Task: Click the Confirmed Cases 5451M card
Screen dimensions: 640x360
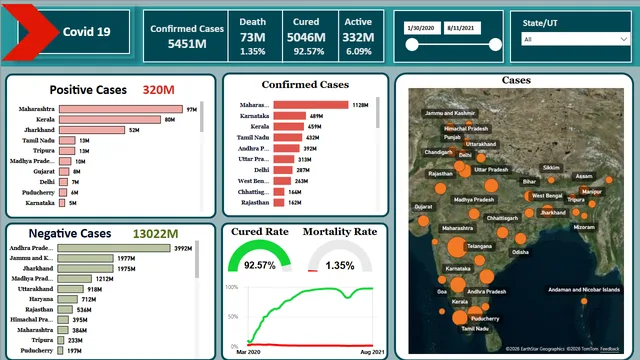Action: point(187,36)
